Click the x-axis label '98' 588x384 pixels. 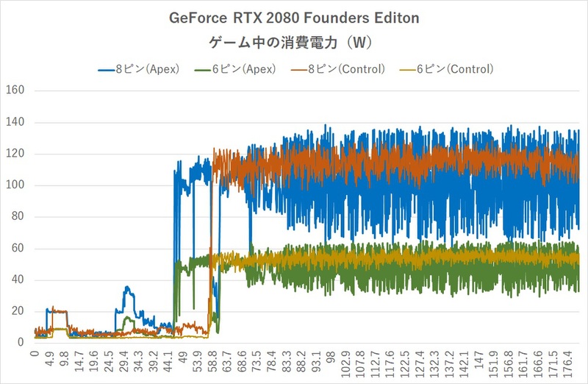(330, 357)
